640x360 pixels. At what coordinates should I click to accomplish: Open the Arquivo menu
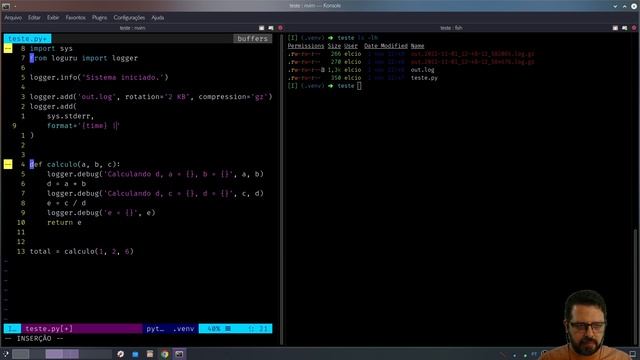pyautogui.click(x=13, y=18)
